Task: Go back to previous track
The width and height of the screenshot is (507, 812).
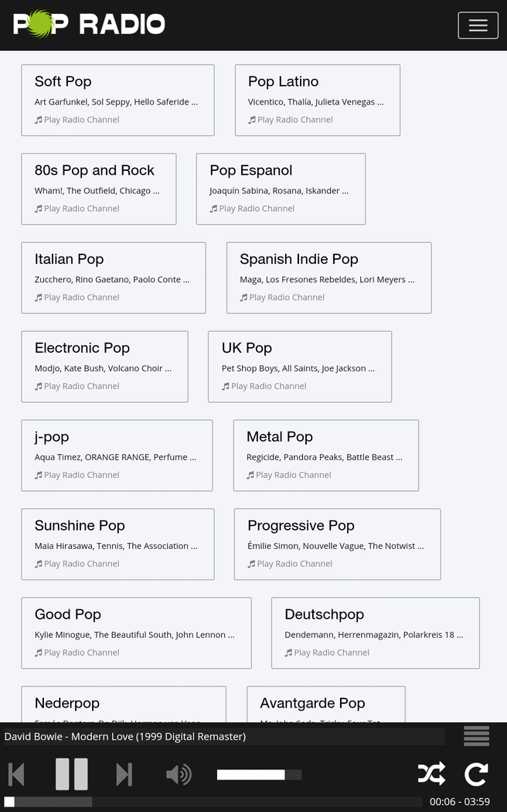Action: 16,773
